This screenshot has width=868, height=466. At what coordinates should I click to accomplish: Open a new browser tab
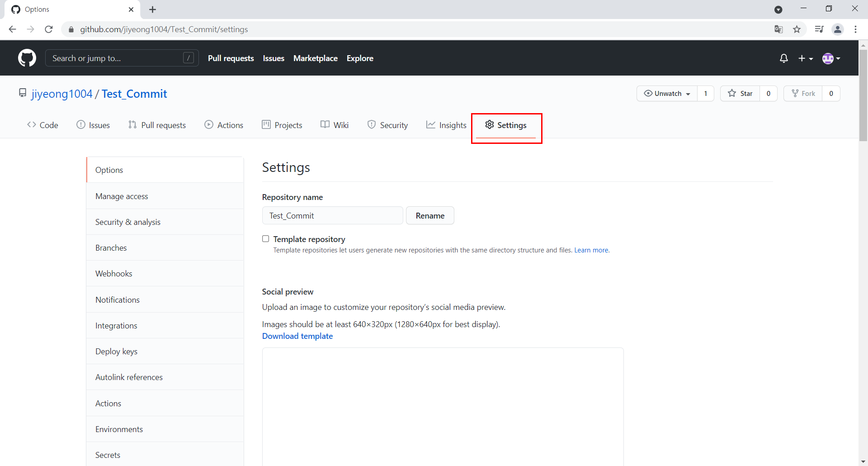(153, 10)
